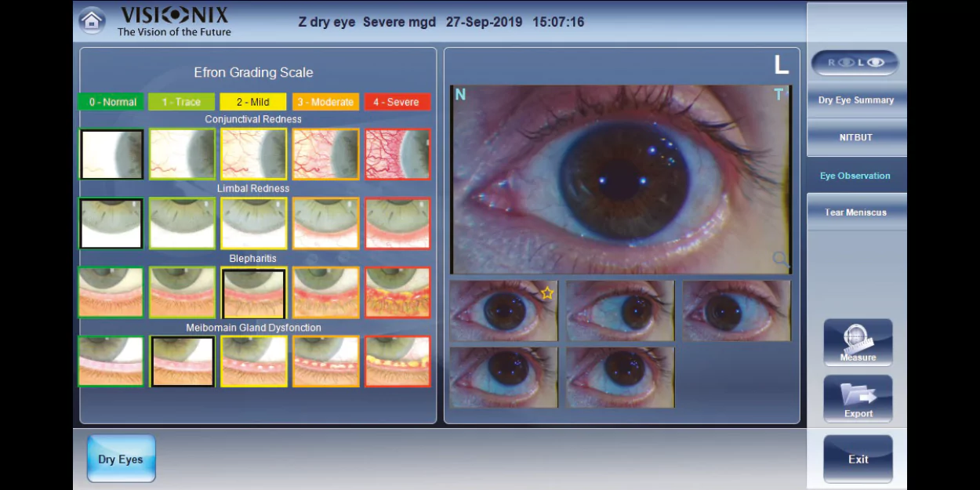The image size is (980, 490).
Task: Click the magnifier zoom icon on eye image
Action: click(x=780, y=259)
